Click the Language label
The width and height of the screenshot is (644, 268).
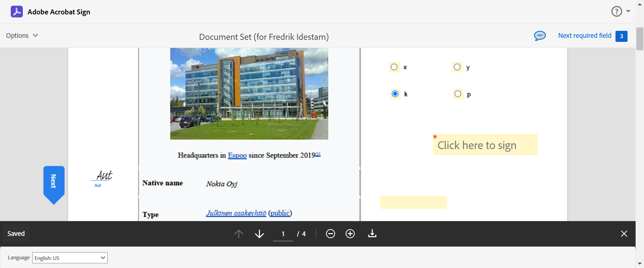tap(19, 258)
